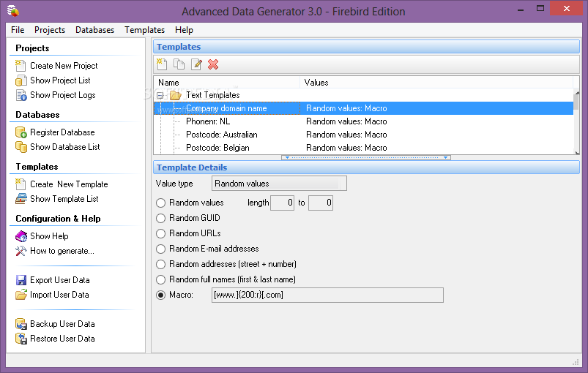Click the red delete template icon
588x373 pixels.
213,64
